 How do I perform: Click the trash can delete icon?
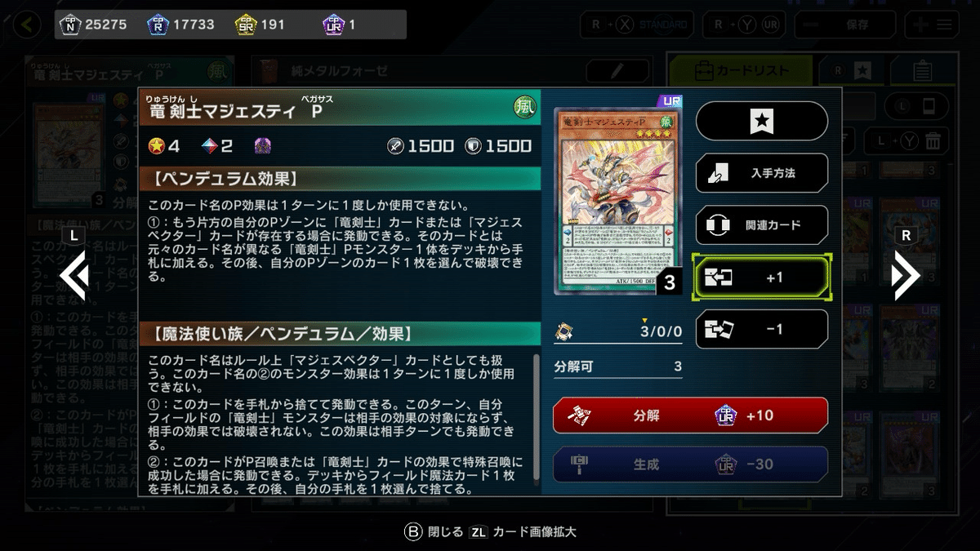[933, 142]
